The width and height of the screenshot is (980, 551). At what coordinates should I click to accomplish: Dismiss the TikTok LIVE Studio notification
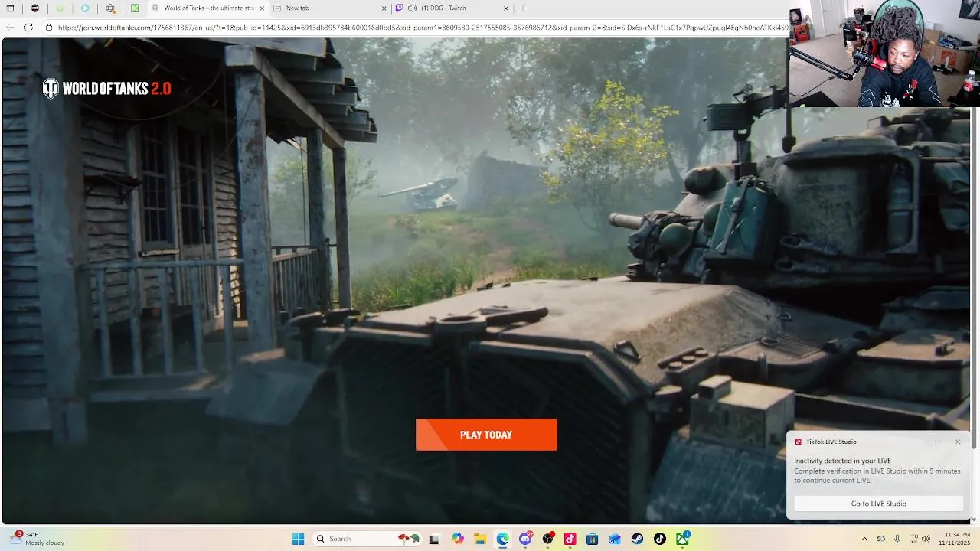coord(957,442)
